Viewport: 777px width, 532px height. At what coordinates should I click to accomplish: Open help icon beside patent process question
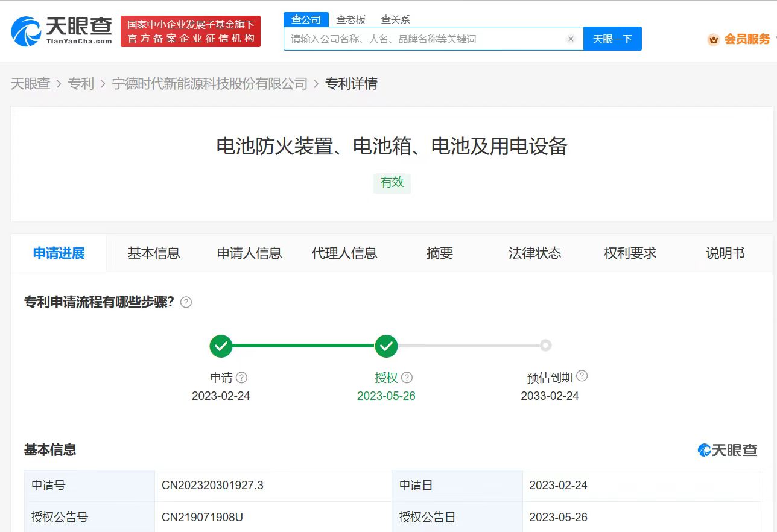186,302
